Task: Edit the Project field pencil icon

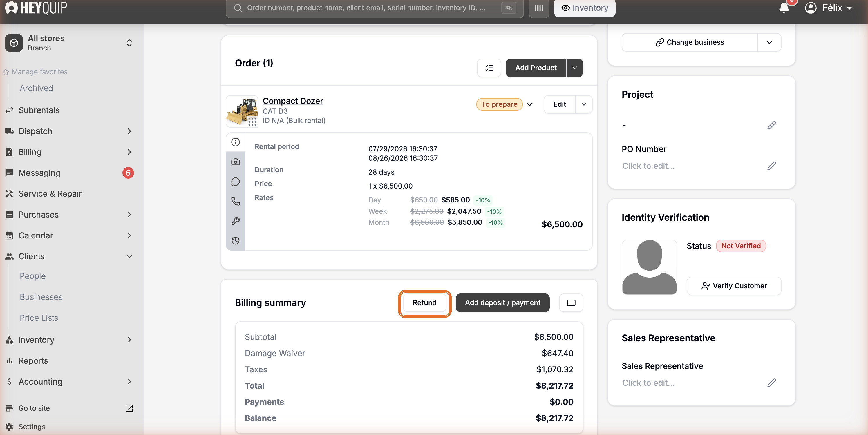Action: click(x=772, y=125)
